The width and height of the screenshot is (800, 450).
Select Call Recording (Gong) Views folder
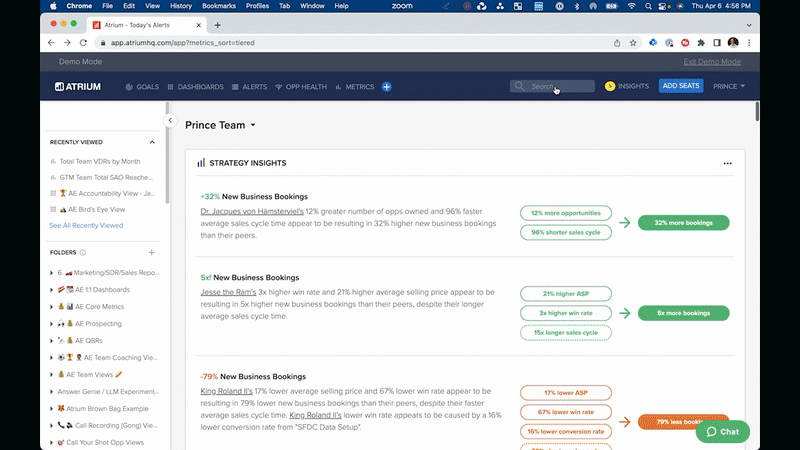tap(107, 426)
